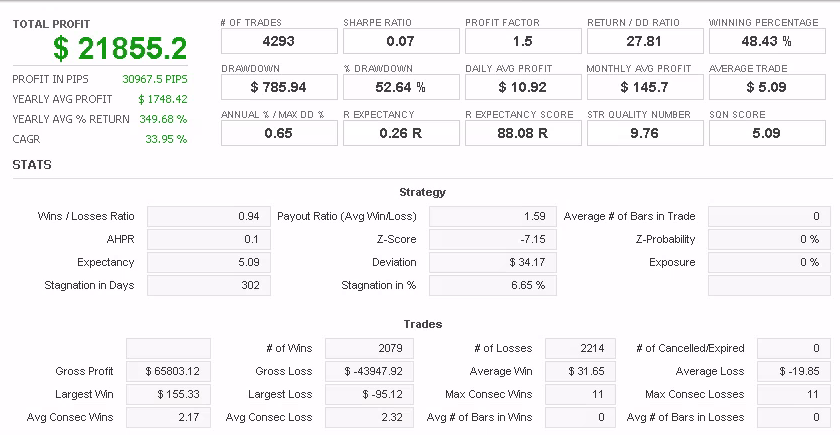840x435 pixels.
Task: Click the Profit Factor value 1.5
Action: click(523, 41)
